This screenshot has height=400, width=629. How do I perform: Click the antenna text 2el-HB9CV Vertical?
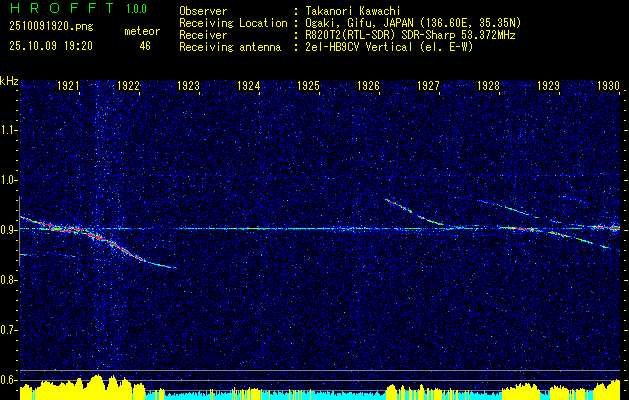[359, 47]
